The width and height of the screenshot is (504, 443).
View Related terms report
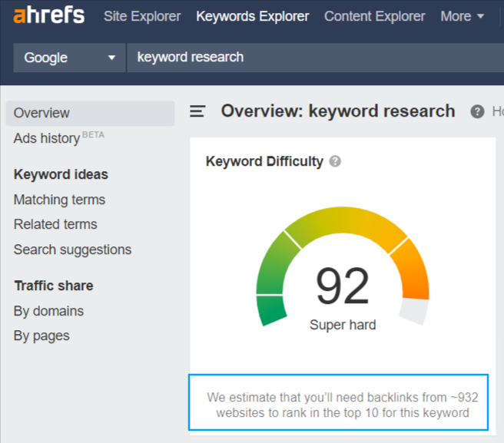(55, 224)
